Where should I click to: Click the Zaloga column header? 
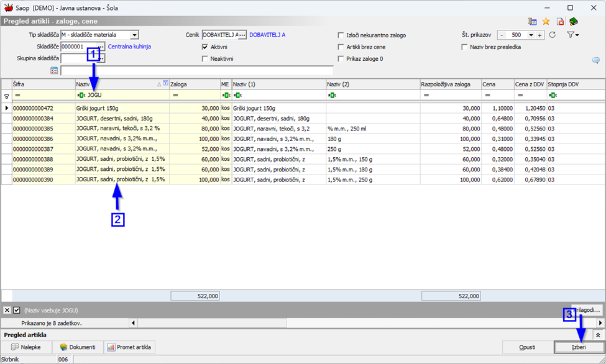coord(195,84)
